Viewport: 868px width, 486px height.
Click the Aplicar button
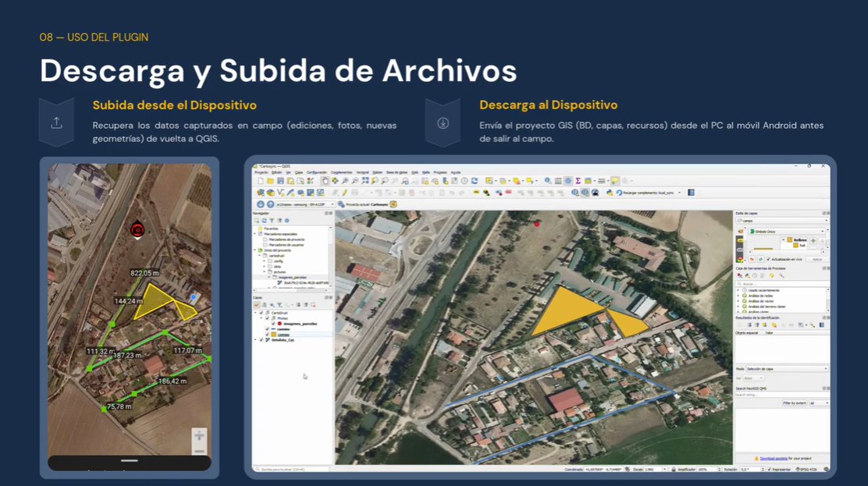pos(817,259)
